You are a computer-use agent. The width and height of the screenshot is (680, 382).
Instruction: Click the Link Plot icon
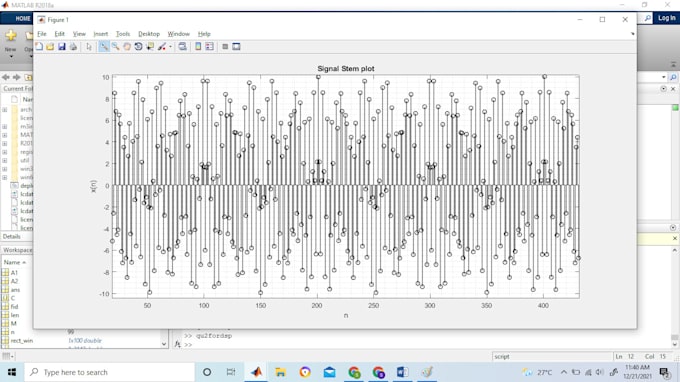click(x=183, y=46)
